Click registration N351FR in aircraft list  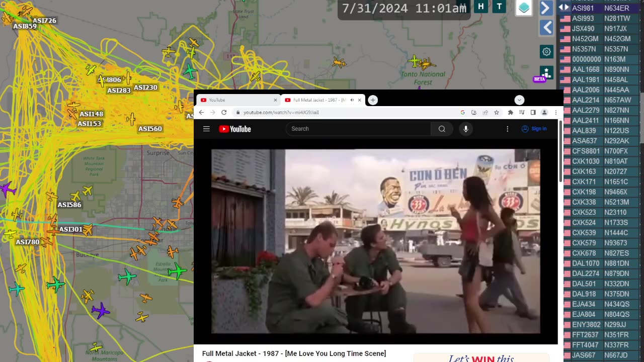point(616,335)
